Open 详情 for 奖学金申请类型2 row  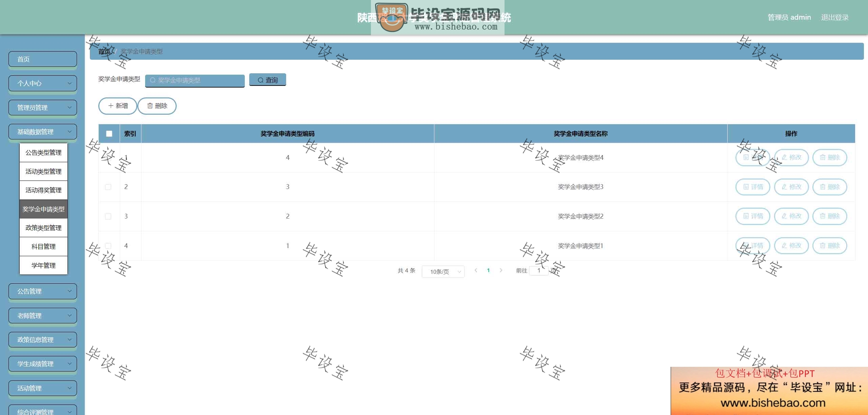point(753,216)
